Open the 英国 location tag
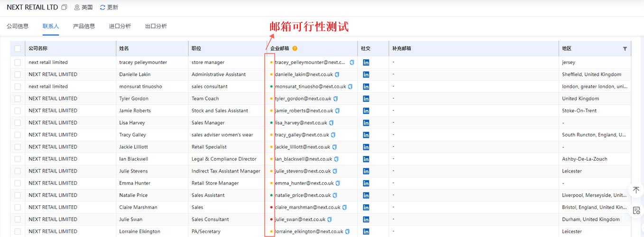 (83, 8)
